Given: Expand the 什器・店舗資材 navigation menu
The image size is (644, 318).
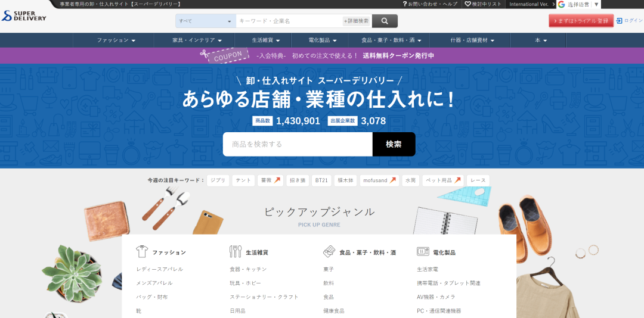Looking at the screenshot, I should tap(472, 40).
